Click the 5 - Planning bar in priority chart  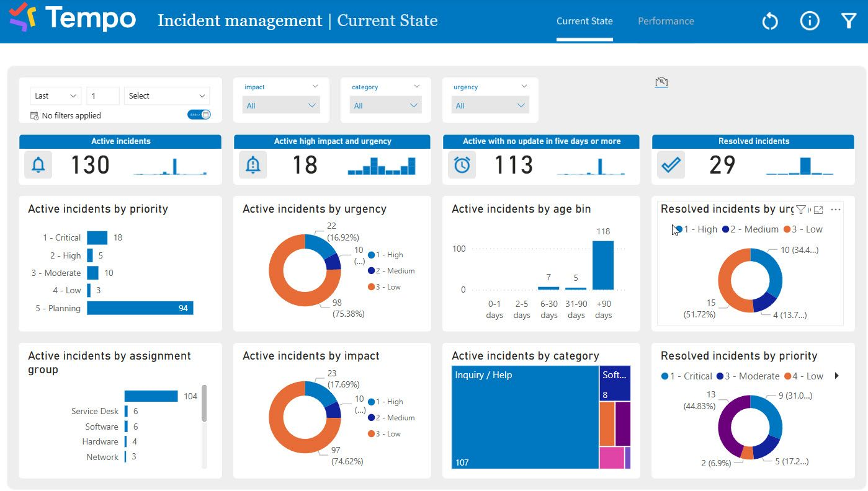[140, 308]
